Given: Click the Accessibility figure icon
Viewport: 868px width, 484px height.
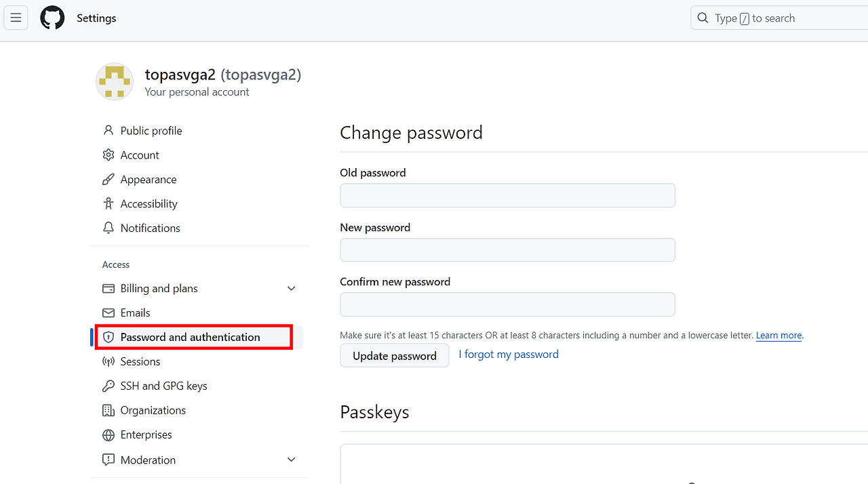Looking at the screenshot, I should coord(108,203).
